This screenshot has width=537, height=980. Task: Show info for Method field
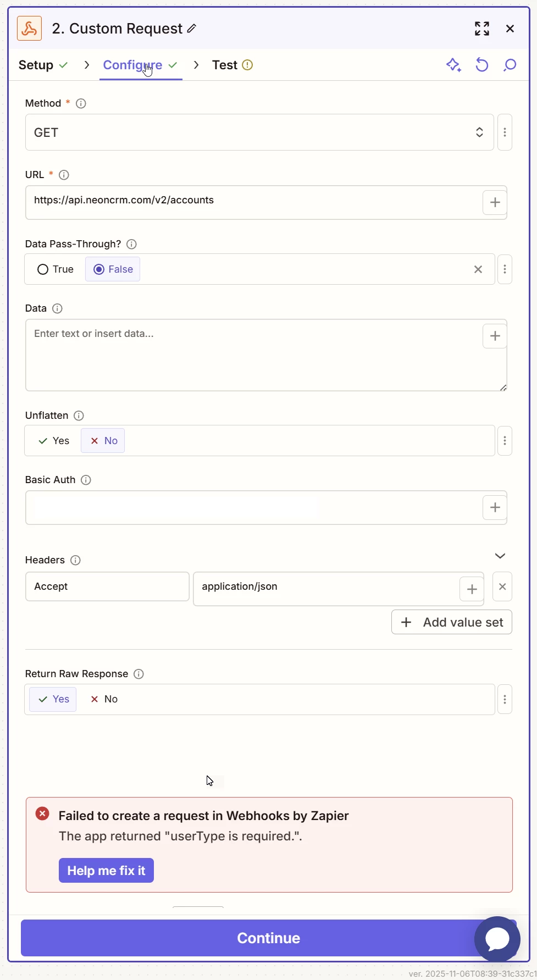click(81, 103)
